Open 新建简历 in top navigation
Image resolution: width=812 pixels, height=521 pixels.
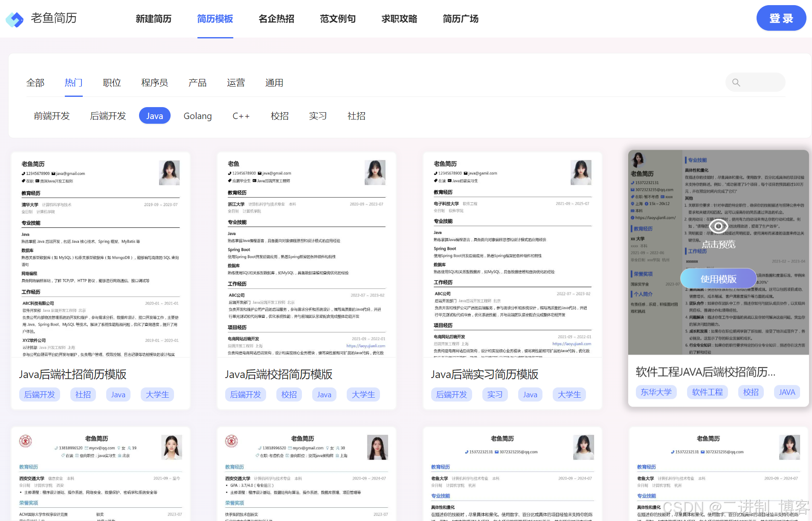[x=154, y=19]
